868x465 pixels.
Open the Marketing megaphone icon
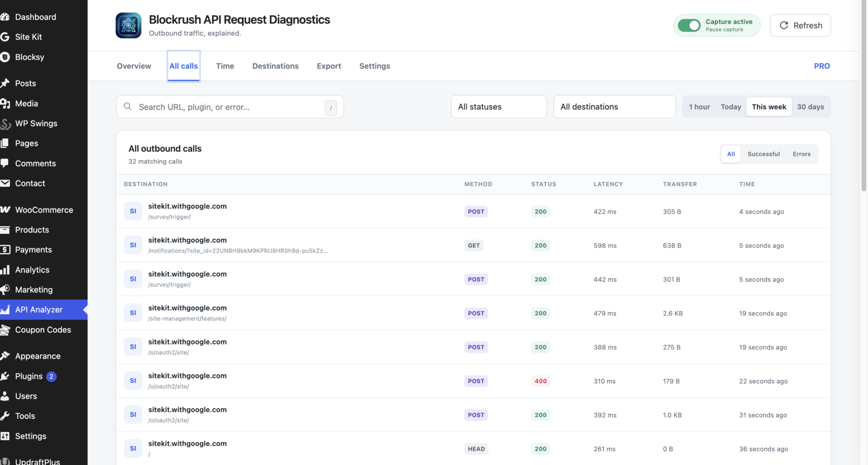pos(5,290)
